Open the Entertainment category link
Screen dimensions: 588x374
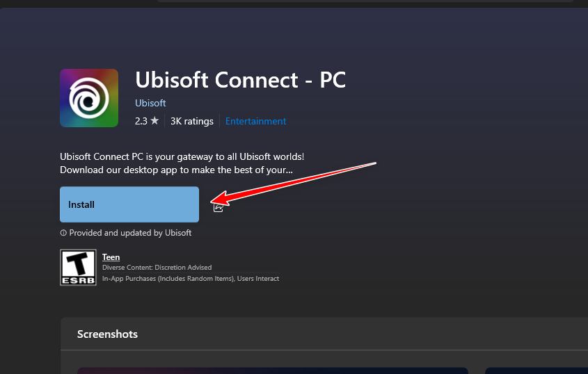255,121
